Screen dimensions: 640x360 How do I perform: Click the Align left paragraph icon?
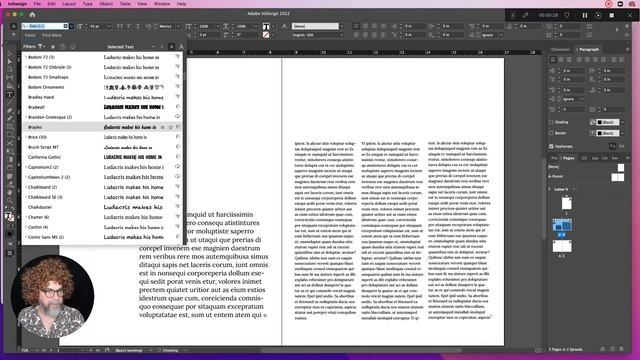(553, 60)
